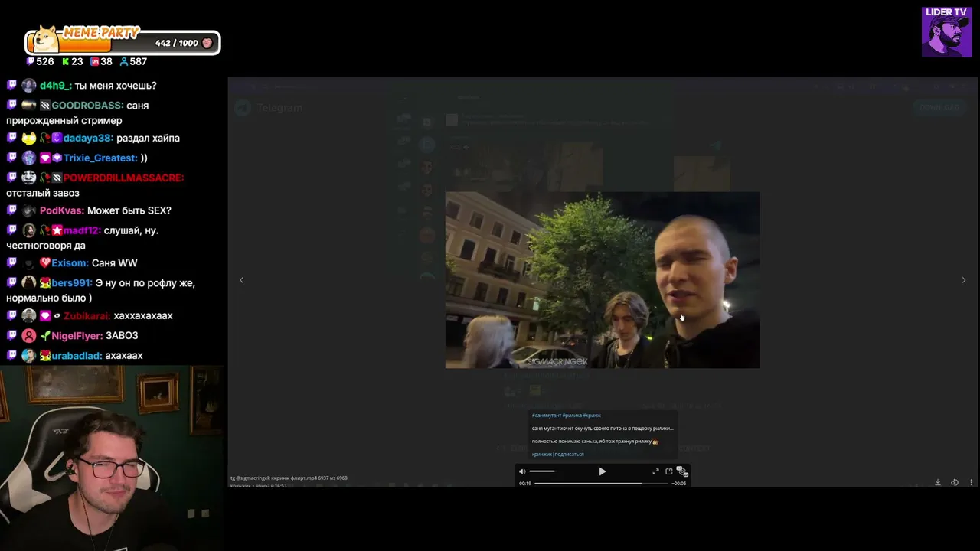Click the urabadlad chat avatar
The image size is (980, 551).
(x=29, y=356)
